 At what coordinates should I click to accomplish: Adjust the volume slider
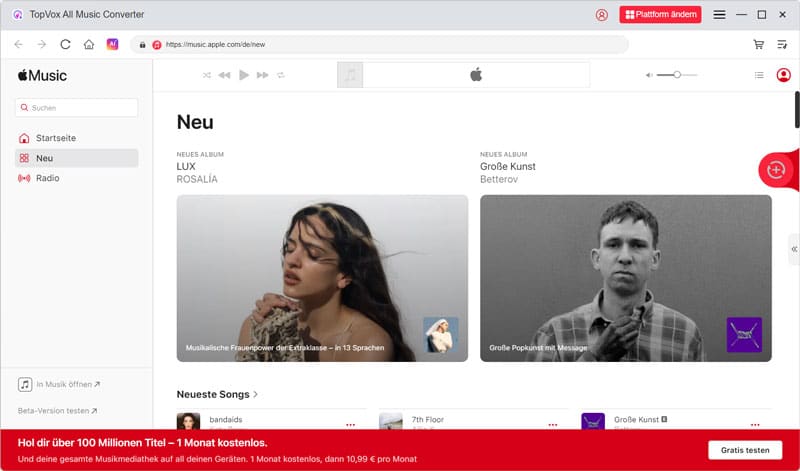coord(677,75)
